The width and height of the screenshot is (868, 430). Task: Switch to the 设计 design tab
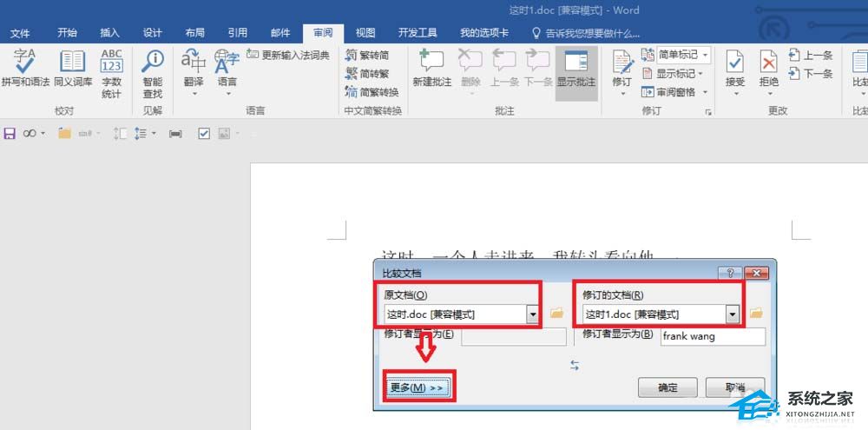coord(152,33)
